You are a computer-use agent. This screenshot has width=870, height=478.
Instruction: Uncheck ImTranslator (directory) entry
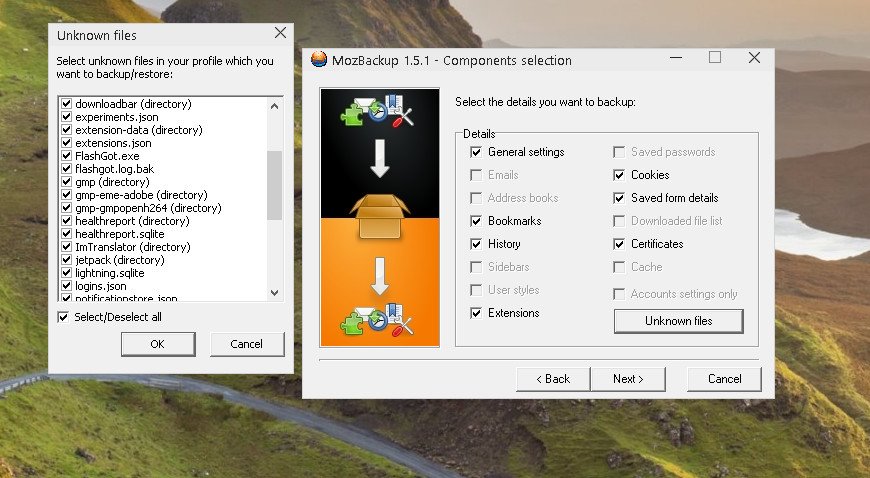(x=67, y=247)
